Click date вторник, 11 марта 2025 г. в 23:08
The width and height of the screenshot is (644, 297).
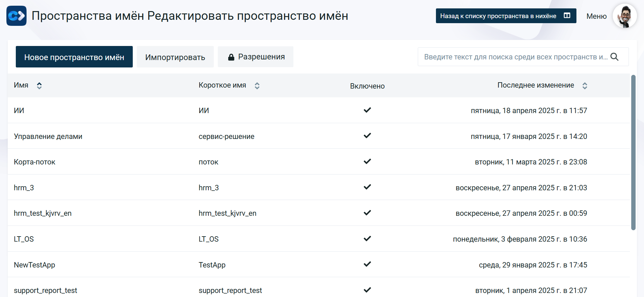(x=531, y=162)
